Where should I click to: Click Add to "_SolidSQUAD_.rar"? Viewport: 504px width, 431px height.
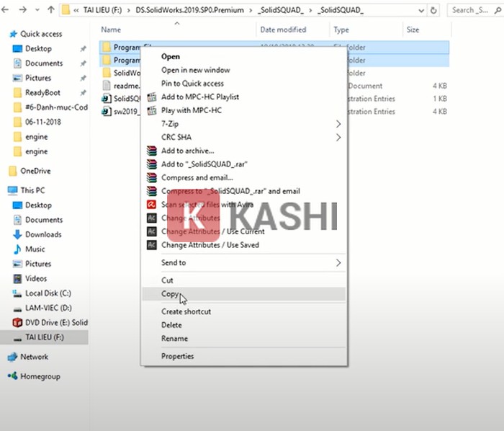point(204,164)
